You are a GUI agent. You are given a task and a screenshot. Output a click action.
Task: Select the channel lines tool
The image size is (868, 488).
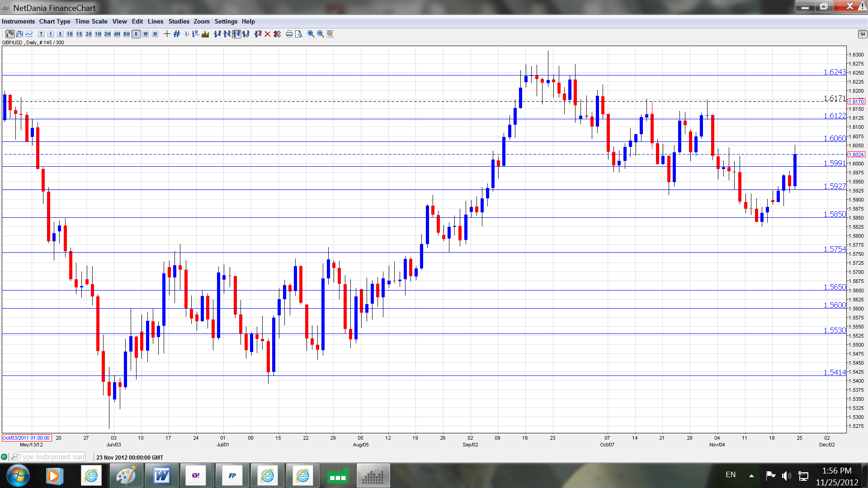246,34
